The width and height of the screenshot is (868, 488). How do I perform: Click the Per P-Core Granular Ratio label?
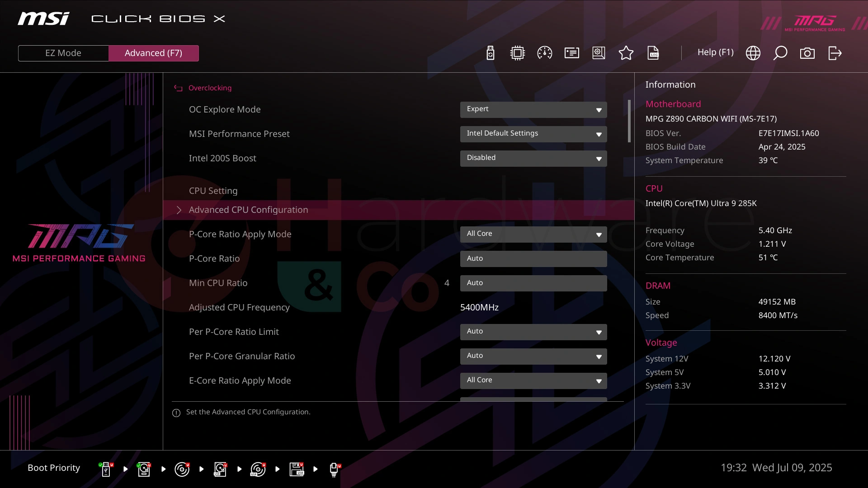pyautogui.click(x=242, y=356)
